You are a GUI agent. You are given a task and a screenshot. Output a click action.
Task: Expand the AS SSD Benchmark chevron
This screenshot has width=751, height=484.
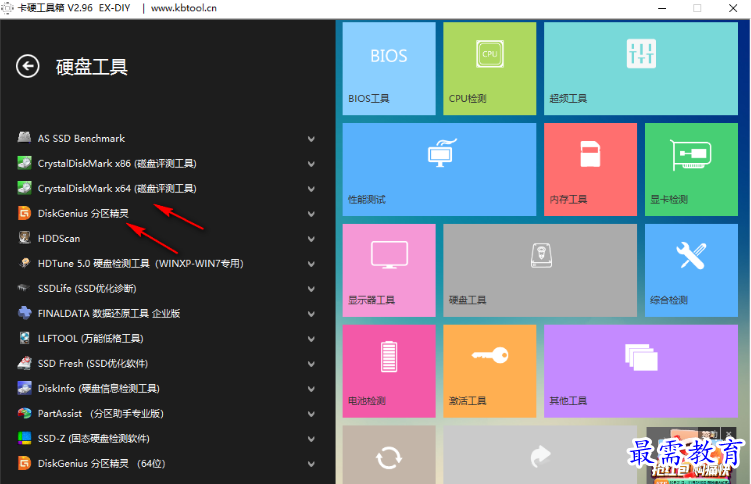[x=311, y=139]
